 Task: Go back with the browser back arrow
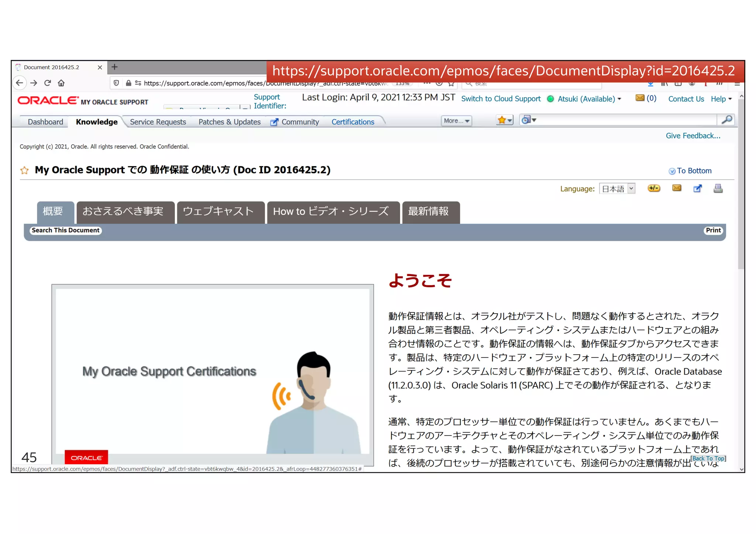click(20, 83)
